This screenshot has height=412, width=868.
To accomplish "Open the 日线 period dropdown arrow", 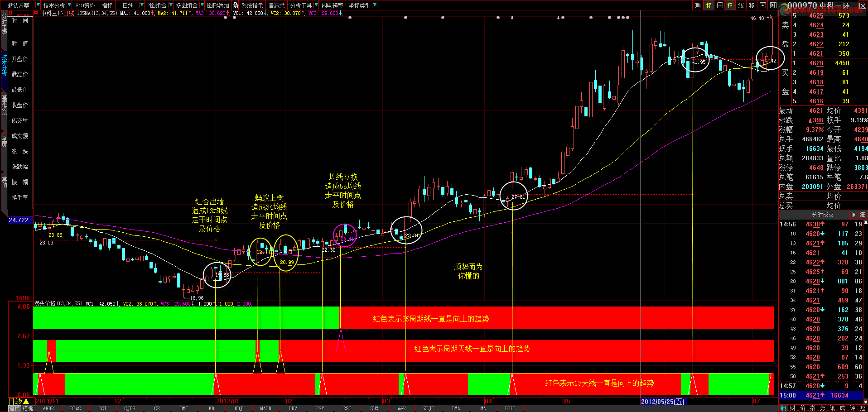I will point(142,5).
